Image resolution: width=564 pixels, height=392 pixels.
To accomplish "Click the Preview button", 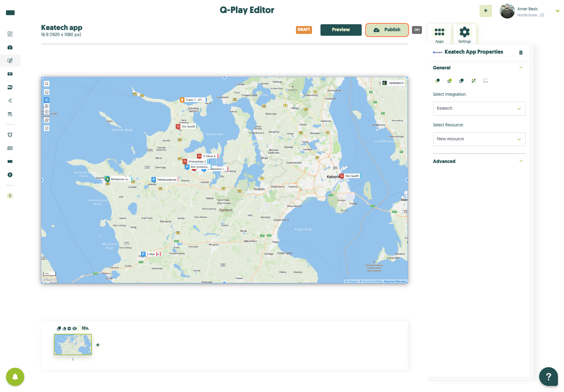I will 341,30.
